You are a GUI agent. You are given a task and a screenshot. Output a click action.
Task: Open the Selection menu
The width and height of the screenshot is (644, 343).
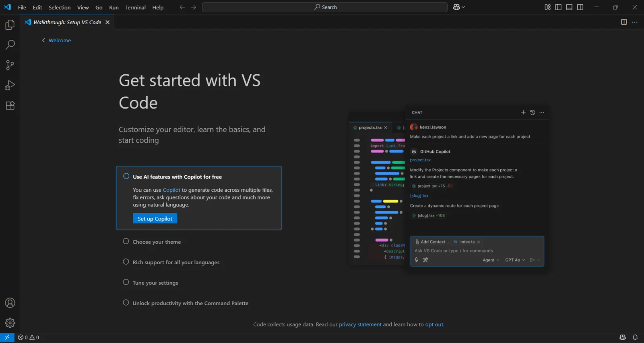point(60,7)
